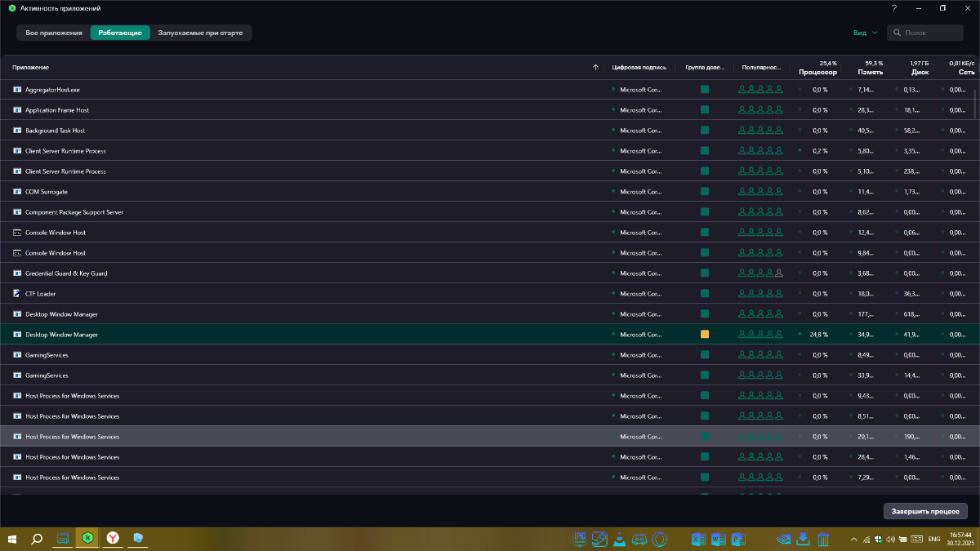Click the popularity icons for COM Surrogate
Image resolution: width=980 pixels, height=551 pixels.
[760, 192]
